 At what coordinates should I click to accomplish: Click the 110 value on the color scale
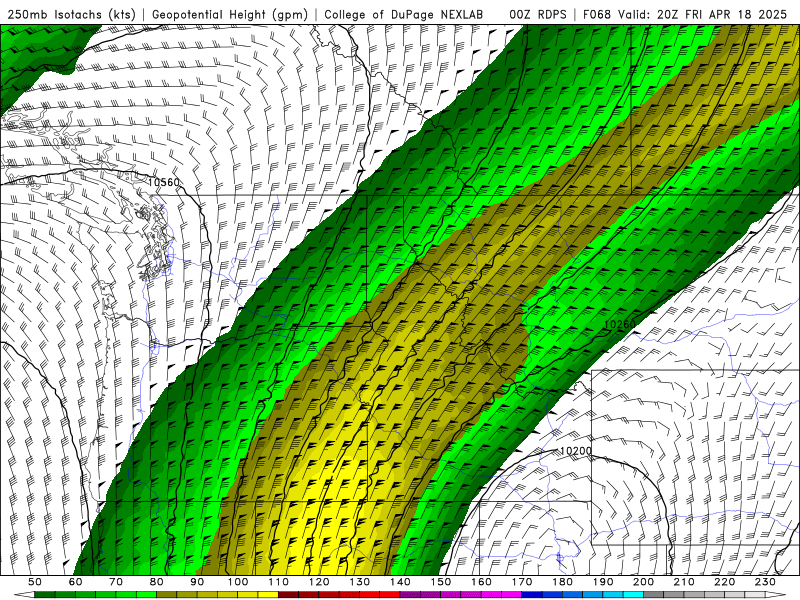pos(279,582)
